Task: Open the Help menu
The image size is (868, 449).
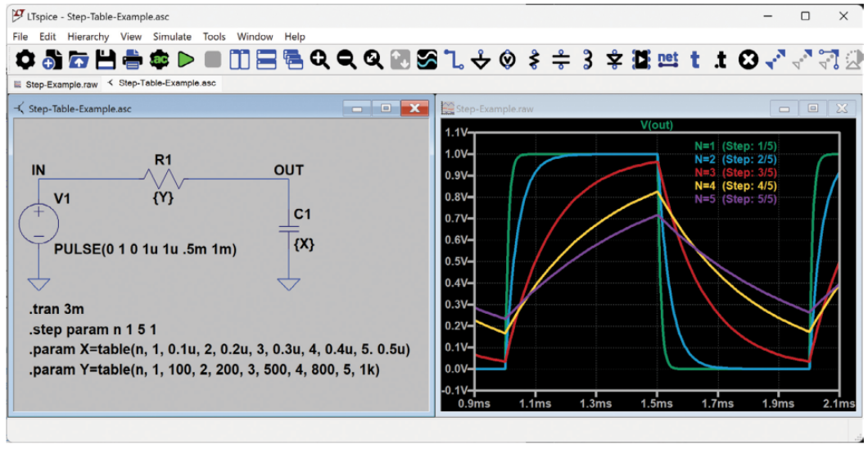Action: point(295,37)
